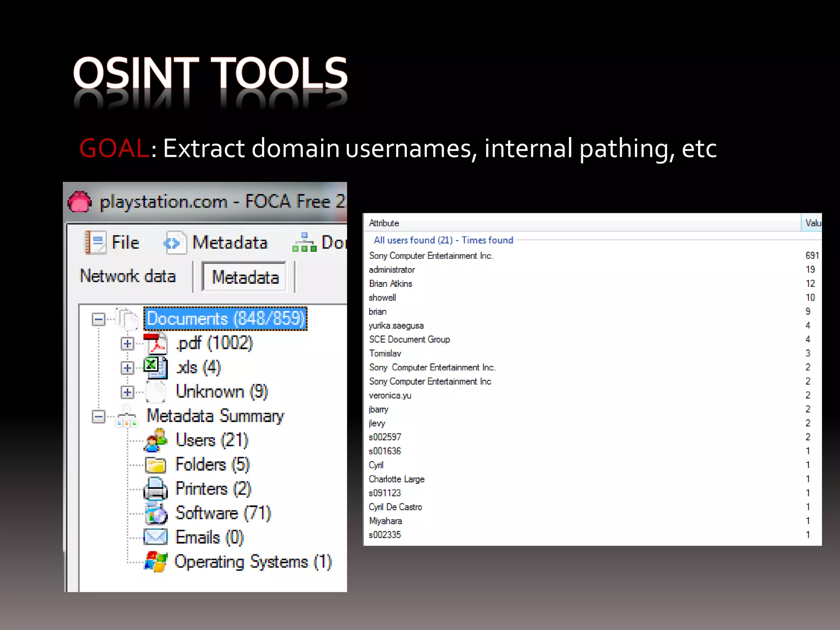Click the blank Unknown file icon
The width and height of the screenshot is (840, 630).
point(155,392)
